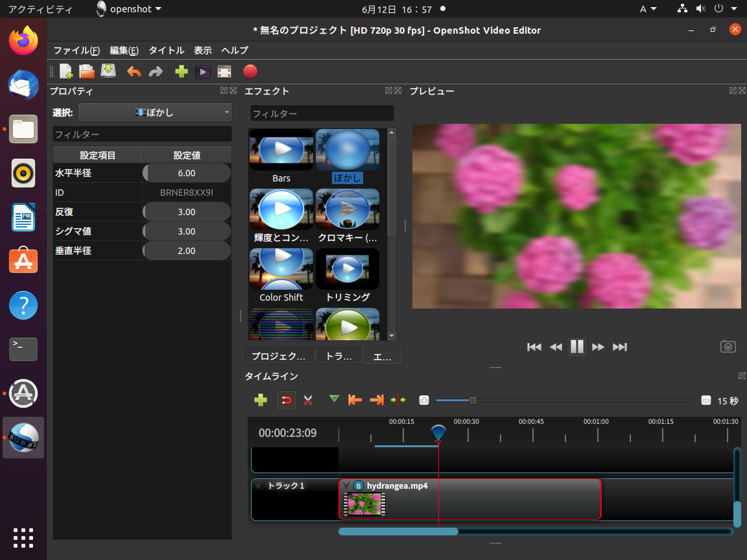Screen dimensions: 747x560
Task: Select the ぼかし blur effect thumbnail
Action: [x=348, y=150]
